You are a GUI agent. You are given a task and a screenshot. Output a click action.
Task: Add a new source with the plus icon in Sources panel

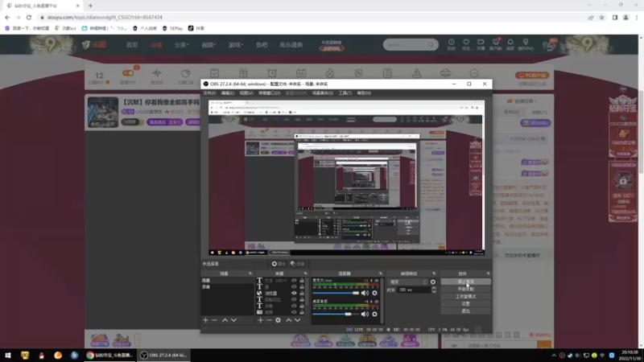(260, 320)
